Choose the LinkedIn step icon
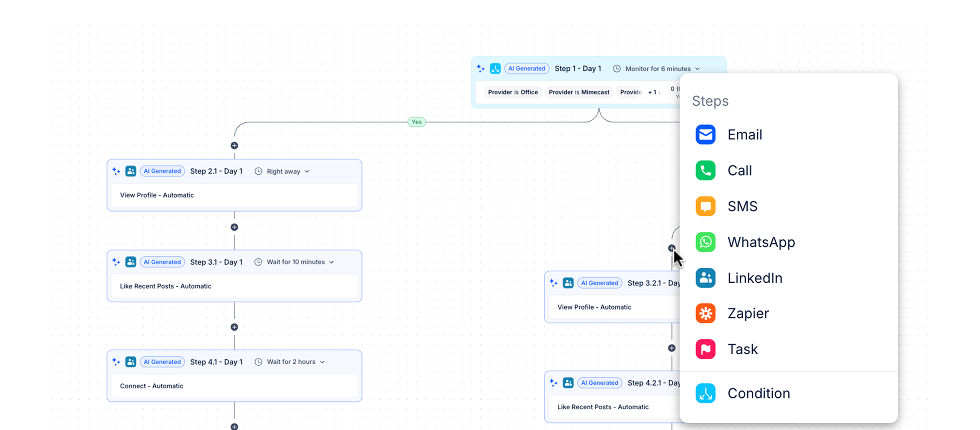 (705, 278)
